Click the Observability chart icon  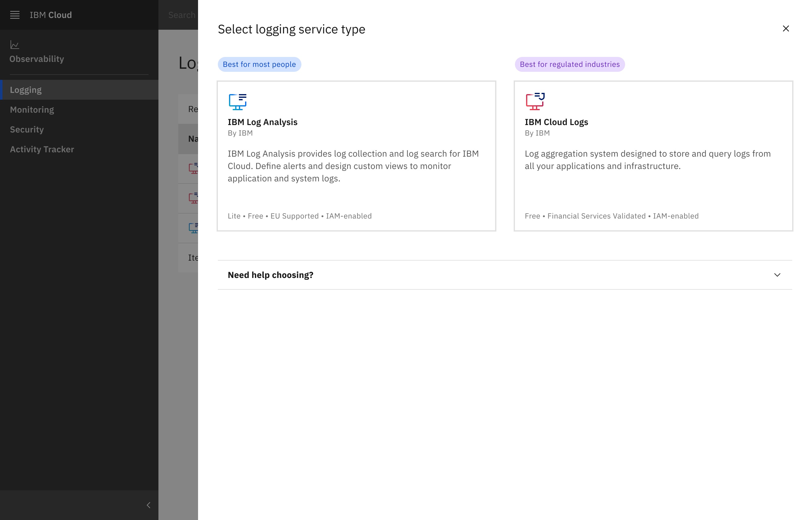15,45
